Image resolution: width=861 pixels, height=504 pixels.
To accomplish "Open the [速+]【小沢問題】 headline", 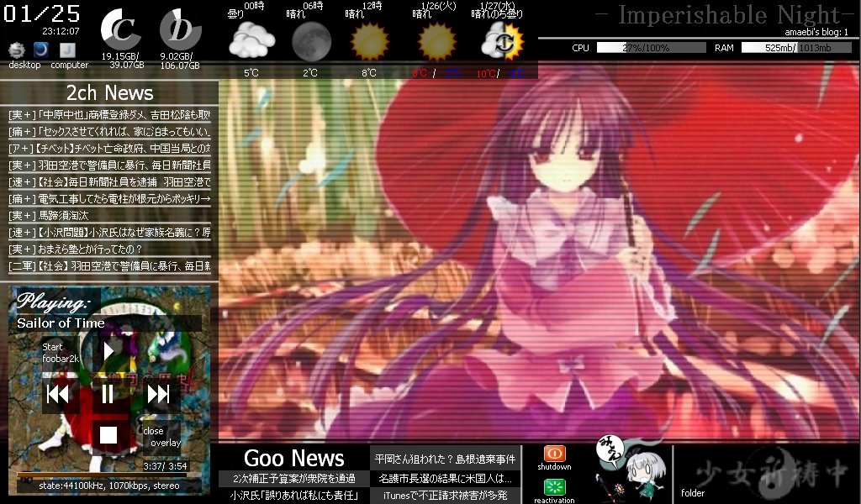I will 109,232.
